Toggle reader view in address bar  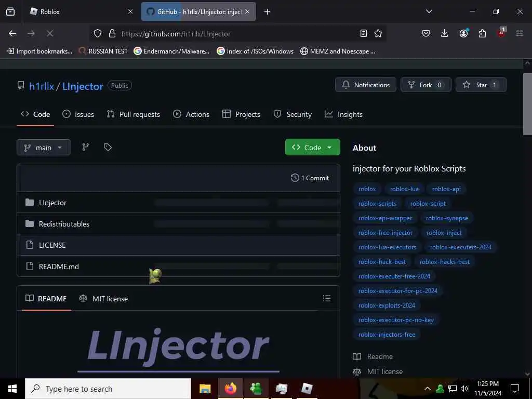tap(363, 33)
